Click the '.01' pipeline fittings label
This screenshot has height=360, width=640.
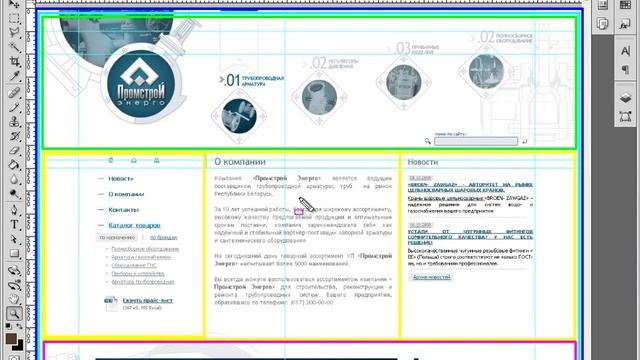[x=251, y=80]
